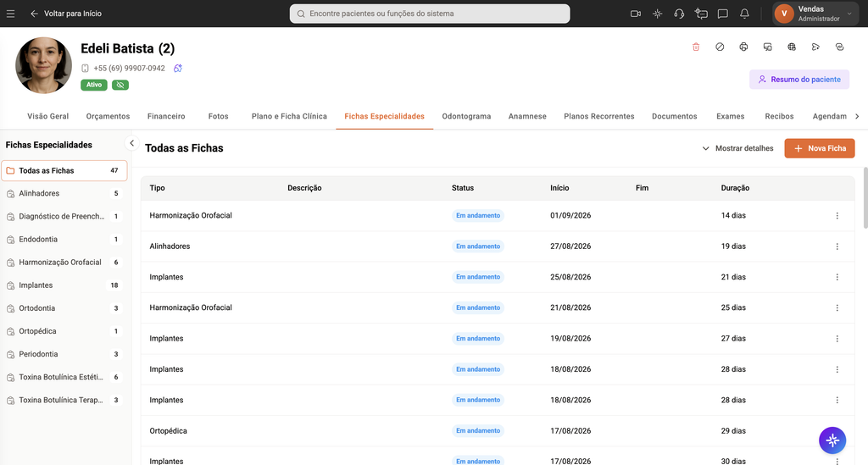The width and height of the screenshot is (868, 465).
Task: Open the Documentos tab
Action: tap(674, 116)
